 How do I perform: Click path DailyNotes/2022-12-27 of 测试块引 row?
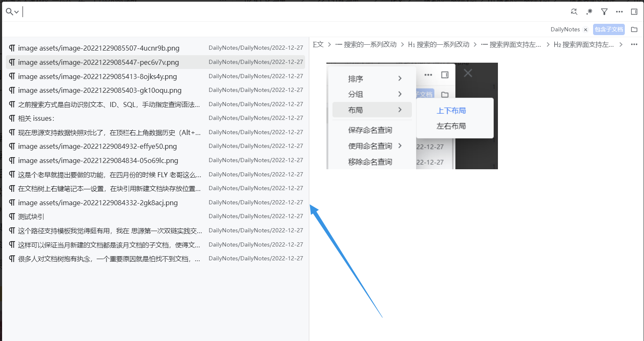[x=256, y=216]
